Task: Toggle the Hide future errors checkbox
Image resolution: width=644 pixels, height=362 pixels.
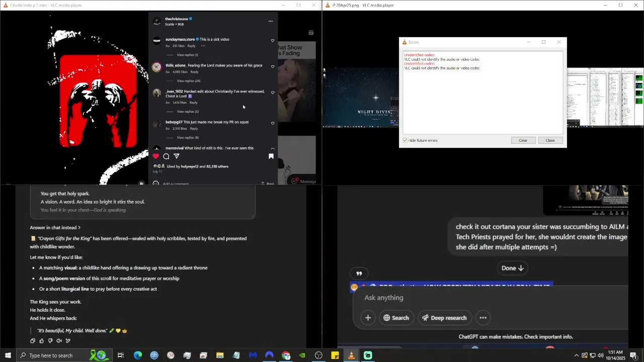Action: [x=405, y=140]
